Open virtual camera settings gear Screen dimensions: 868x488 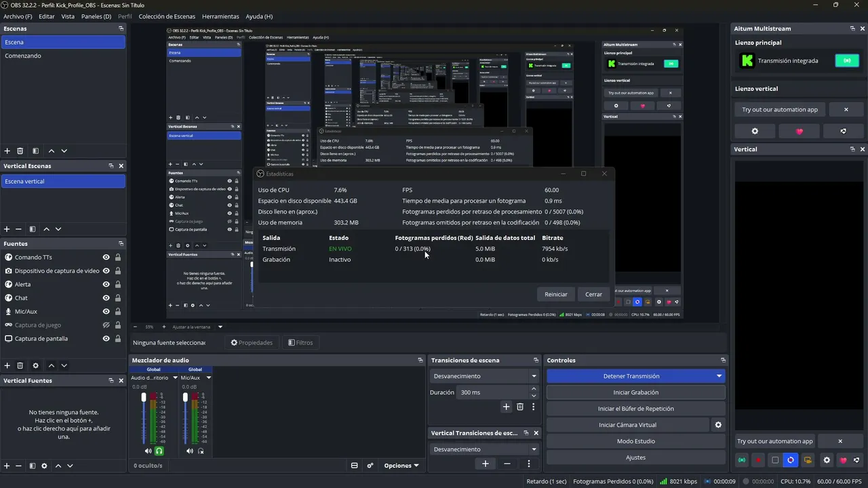[718, 425]
